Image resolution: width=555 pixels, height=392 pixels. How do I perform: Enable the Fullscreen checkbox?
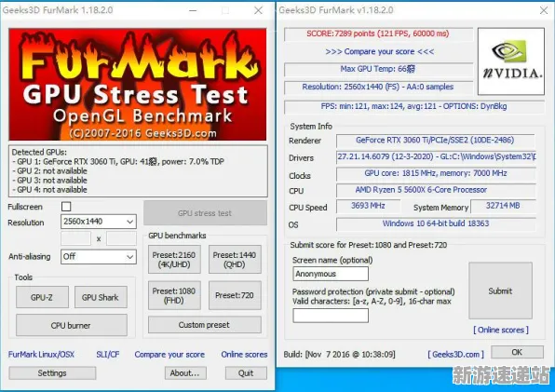(x=66, y=207)
